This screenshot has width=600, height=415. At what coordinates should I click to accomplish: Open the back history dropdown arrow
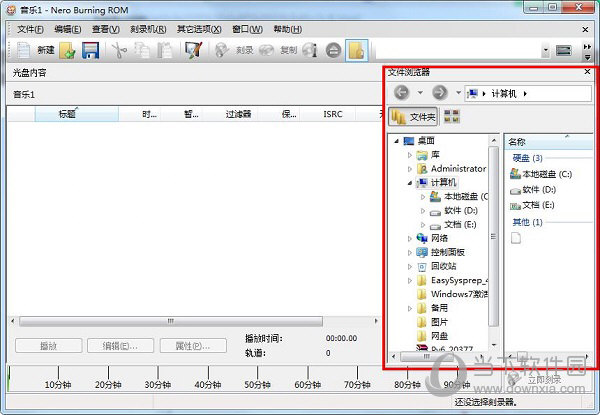tap(420, 93)
